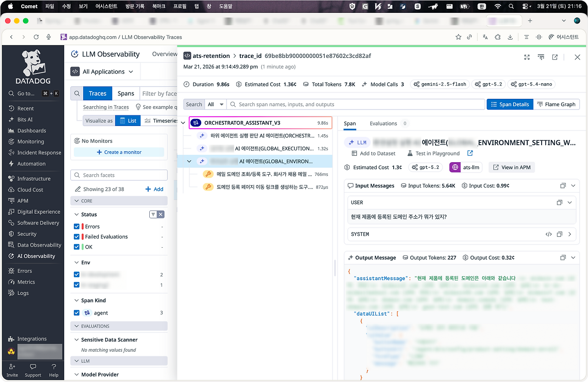Open Incident Response in the sidebar

[x=39, y=153]
